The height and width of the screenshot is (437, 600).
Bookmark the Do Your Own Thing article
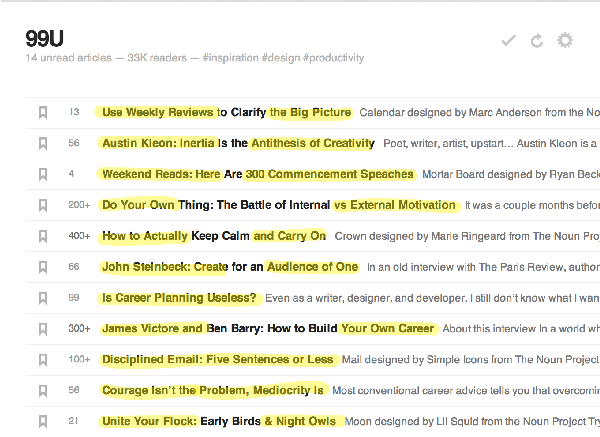coord(43,205)
